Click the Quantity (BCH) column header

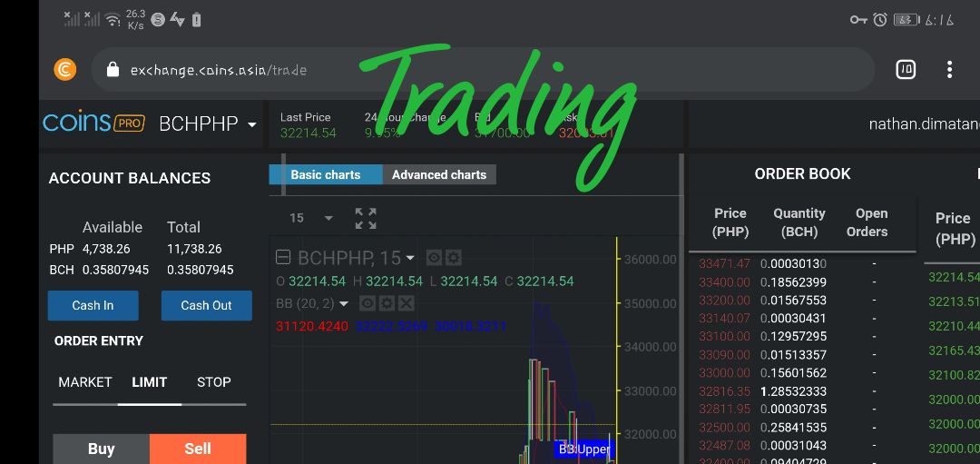tap(799, 222)
